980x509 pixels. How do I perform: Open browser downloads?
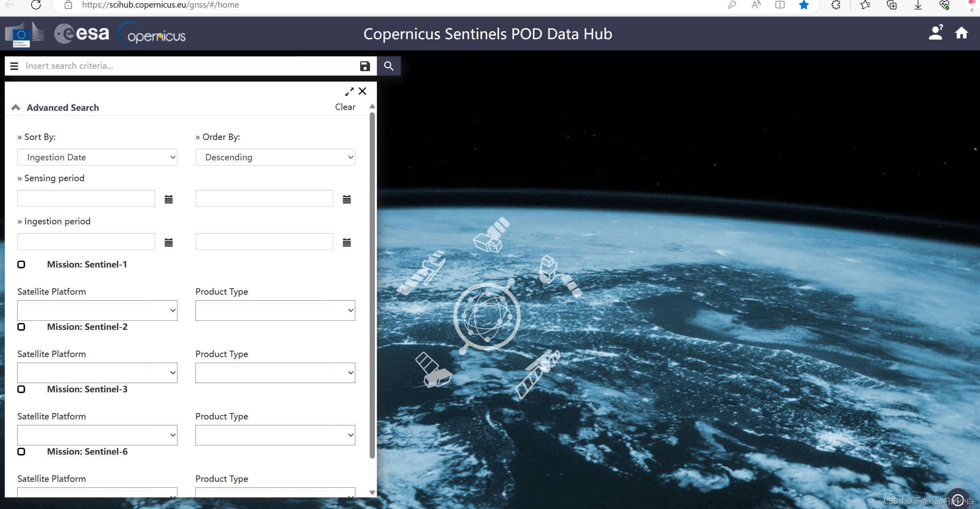click(x=918, y=5)
